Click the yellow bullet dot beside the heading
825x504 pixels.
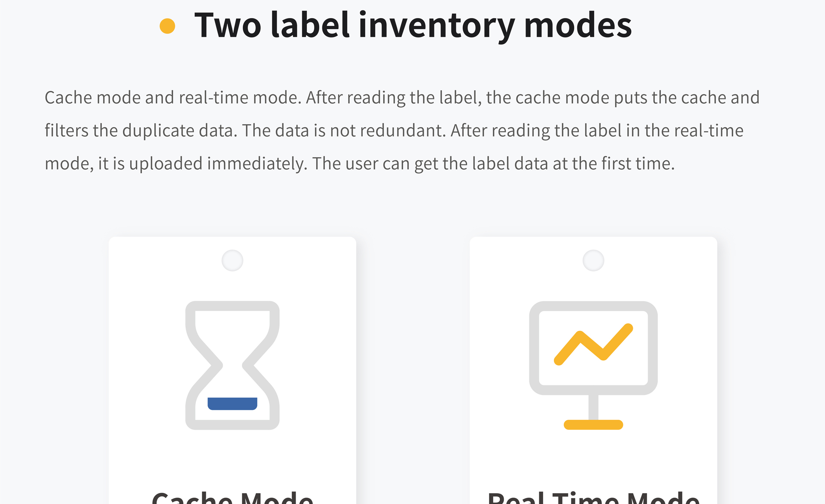click(x=167, y=26)
